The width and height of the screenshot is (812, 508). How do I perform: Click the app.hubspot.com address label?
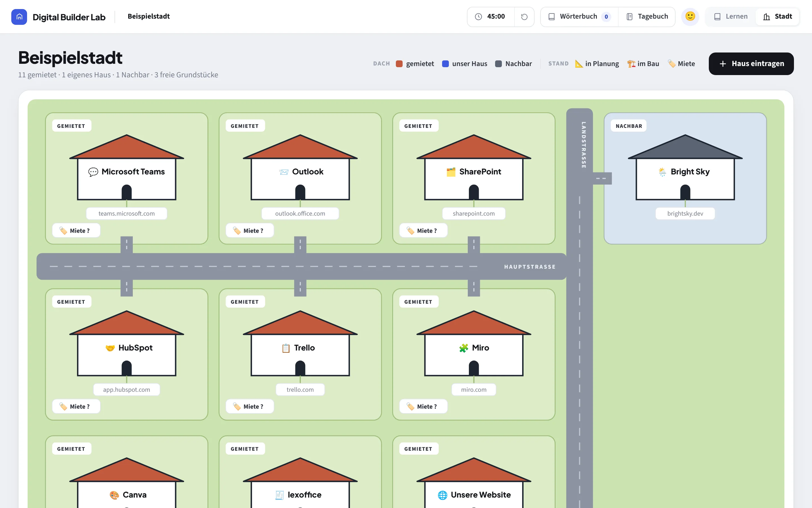coord(127,390)
